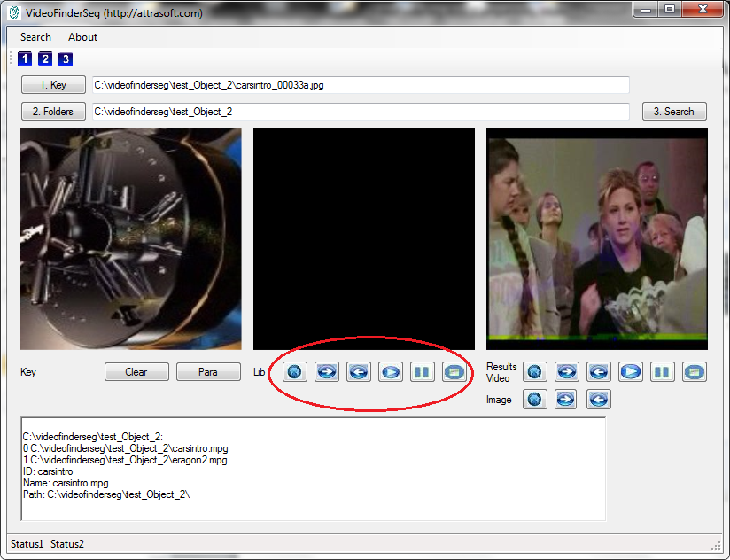Click the Clear button
Viewport: 730px width, 560px height.
[136, 372]
